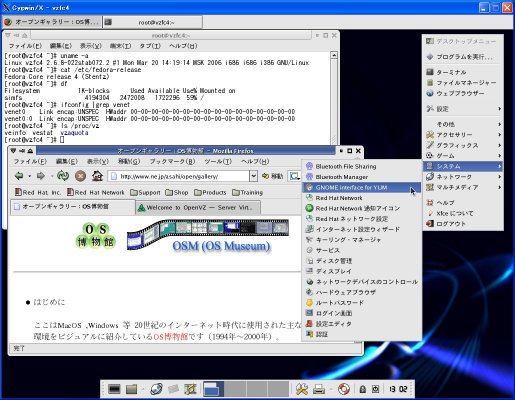
Task: Open Firefox 移動(G) menu
Action: (129, 161)
